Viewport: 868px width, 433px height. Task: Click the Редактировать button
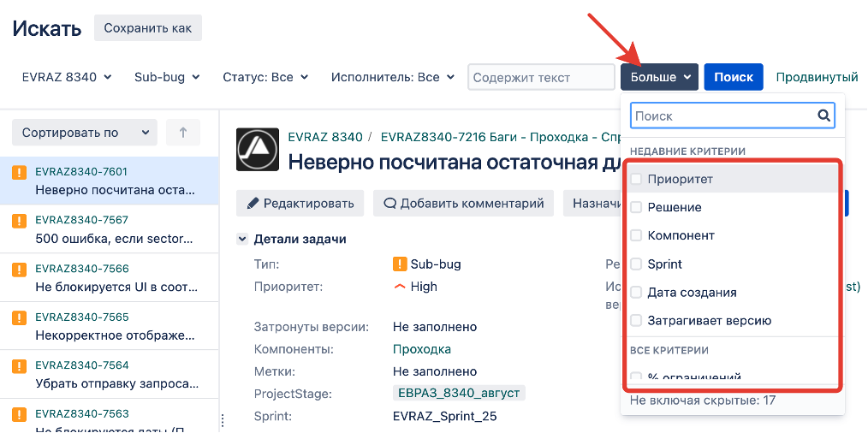point(300,203)
